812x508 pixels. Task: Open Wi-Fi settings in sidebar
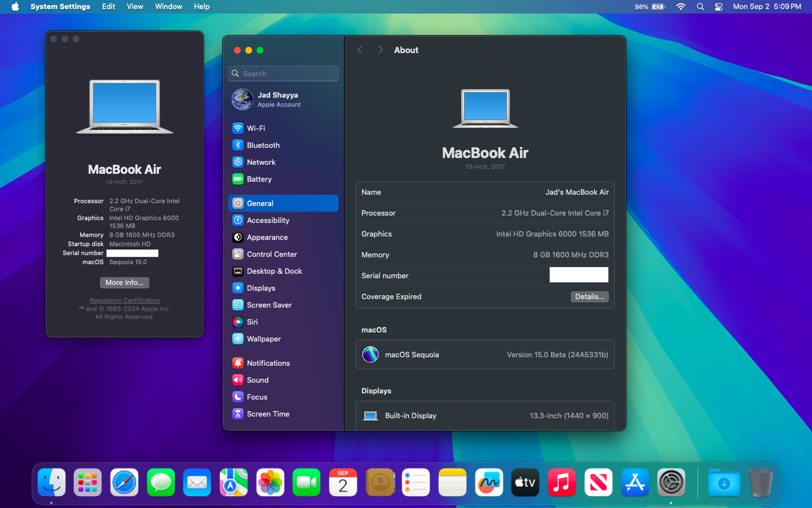click(x=283, y=128)
